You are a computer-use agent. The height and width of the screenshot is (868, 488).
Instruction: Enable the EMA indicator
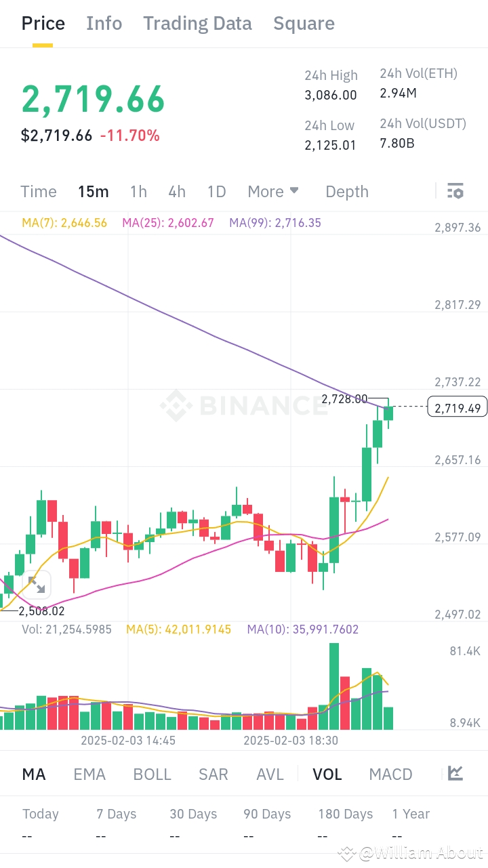(89, 774)
